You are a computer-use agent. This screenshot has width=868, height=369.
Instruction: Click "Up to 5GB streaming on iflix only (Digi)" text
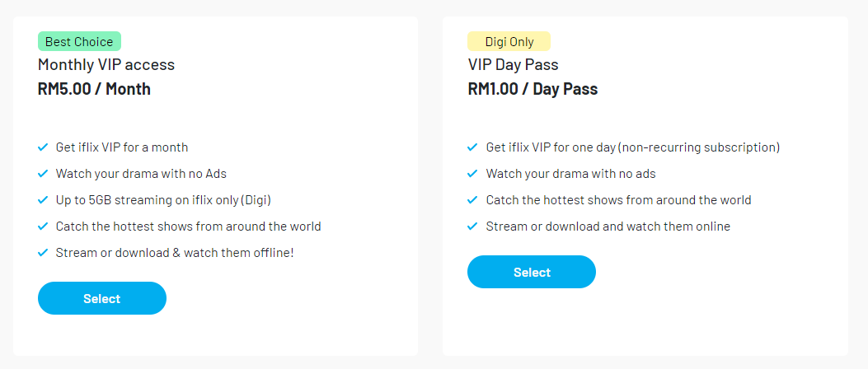tap(163, 200)
